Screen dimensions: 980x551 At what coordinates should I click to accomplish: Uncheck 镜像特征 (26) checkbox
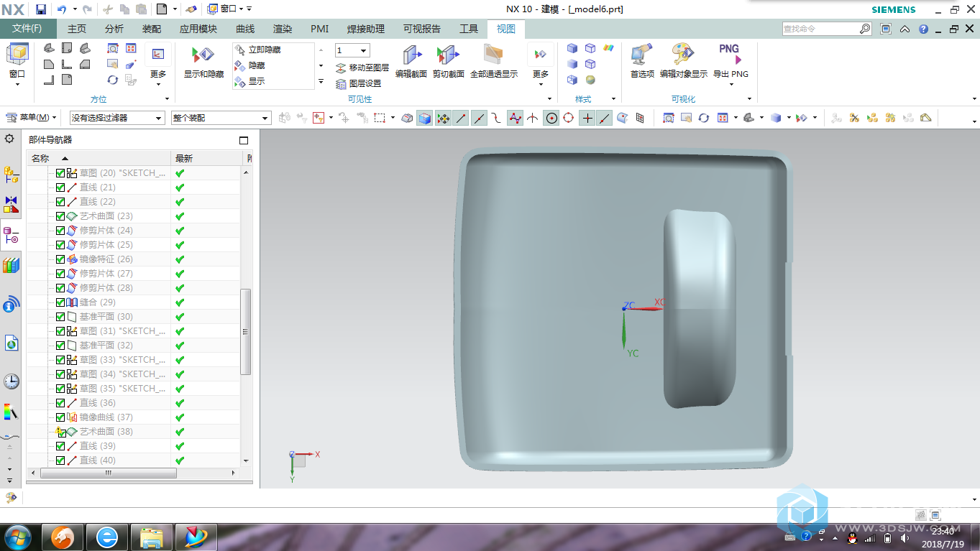[60, 259]
